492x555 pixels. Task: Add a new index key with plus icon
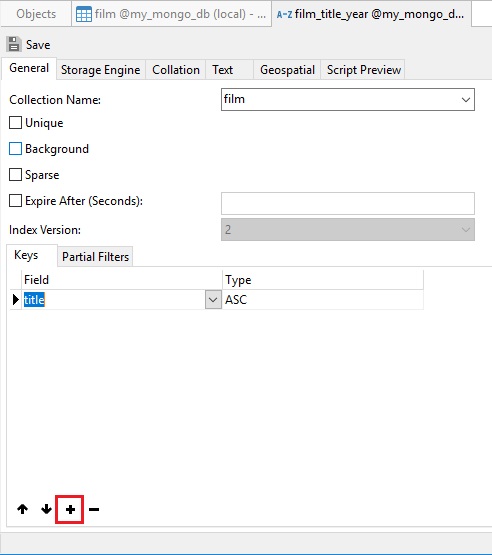(70, 509)
